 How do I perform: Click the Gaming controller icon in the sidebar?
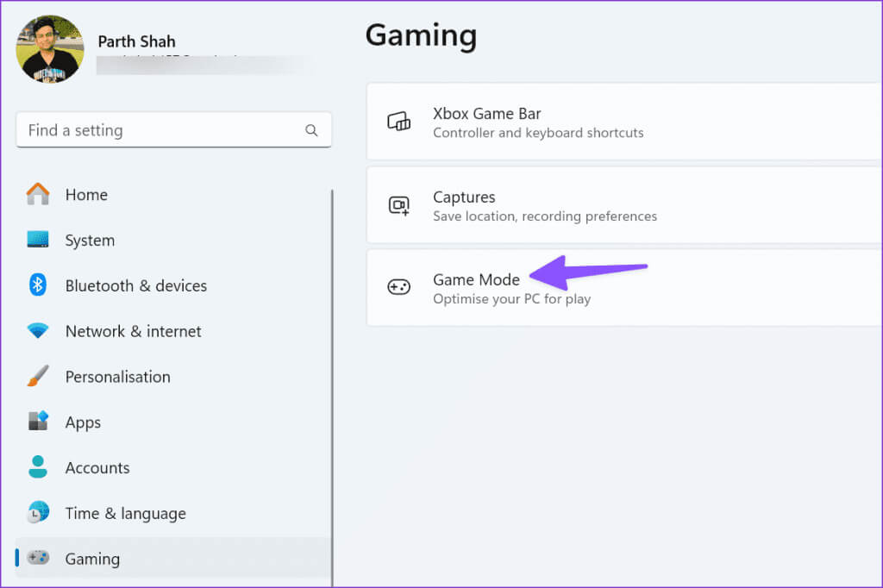38,558
